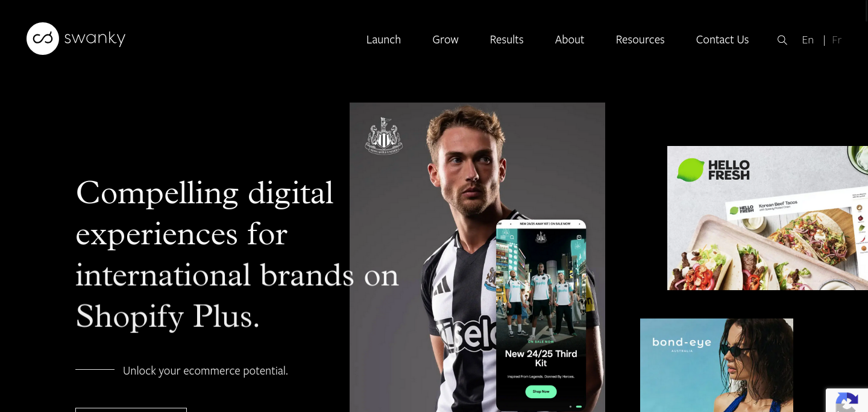The height and width of the screenshot is (412, 868).
Task: Expand the Grow navigation menu
Action: (x=445, y=40)
